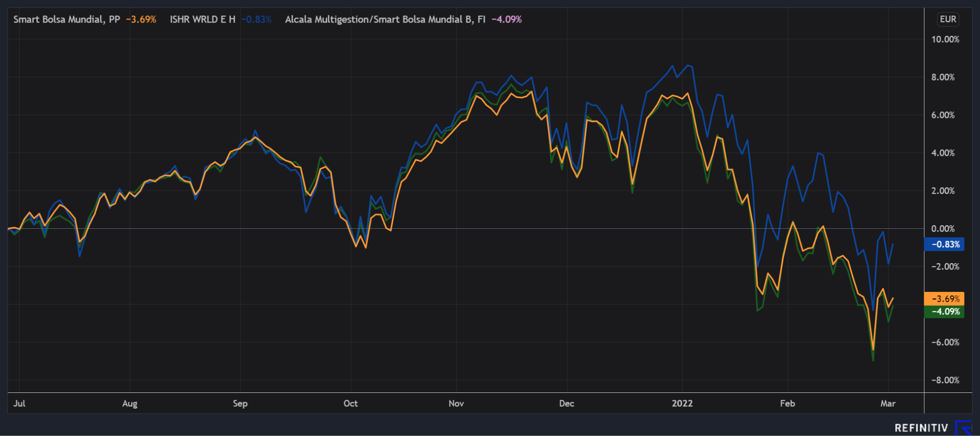Click the Dec label on time axis
Screen dimensions: 980x436
(567, 403)
